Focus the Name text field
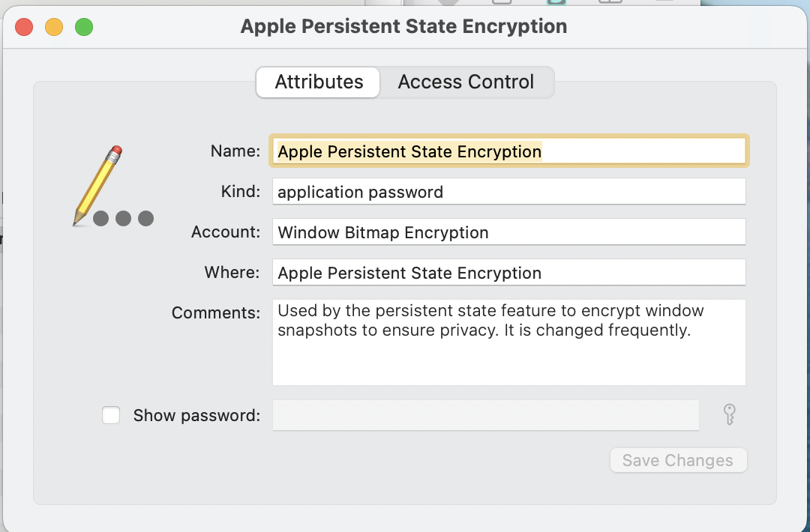The image size is (810, 532). pyautogui.click(x=508, y=151)
